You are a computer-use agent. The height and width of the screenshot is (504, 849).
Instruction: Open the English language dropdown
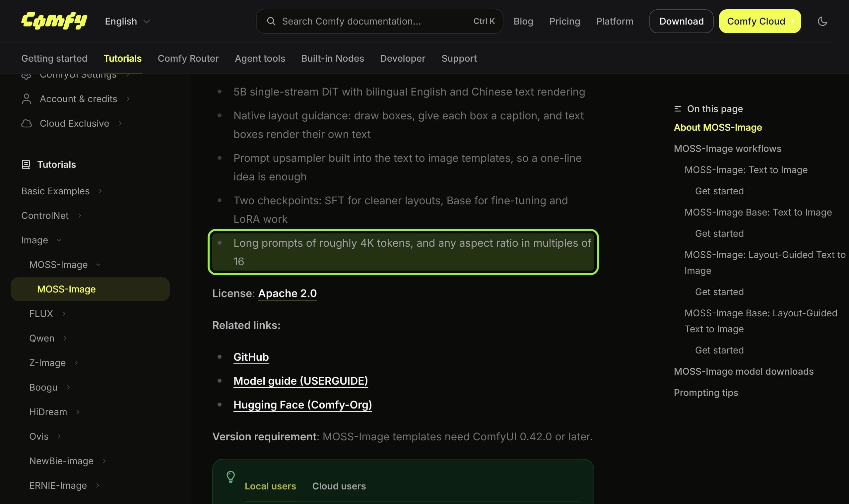point(127,21)
